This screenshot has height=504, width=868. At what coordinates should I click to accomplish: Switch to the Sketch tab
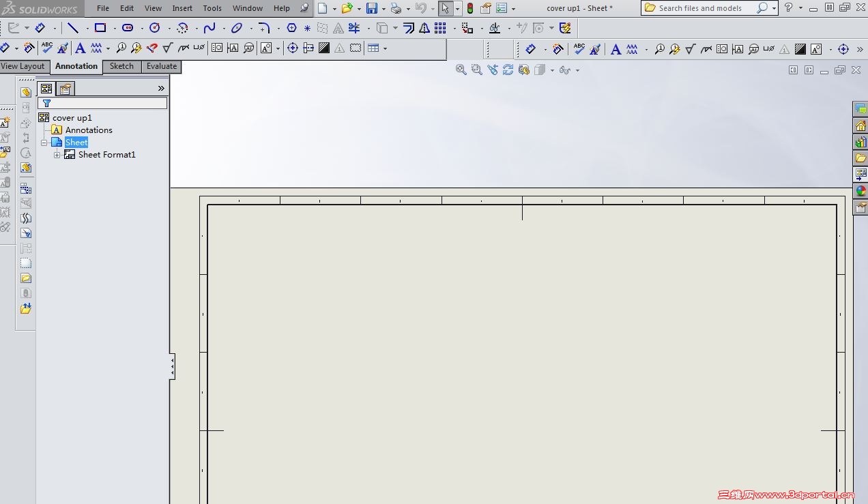[x=121, y=66]
